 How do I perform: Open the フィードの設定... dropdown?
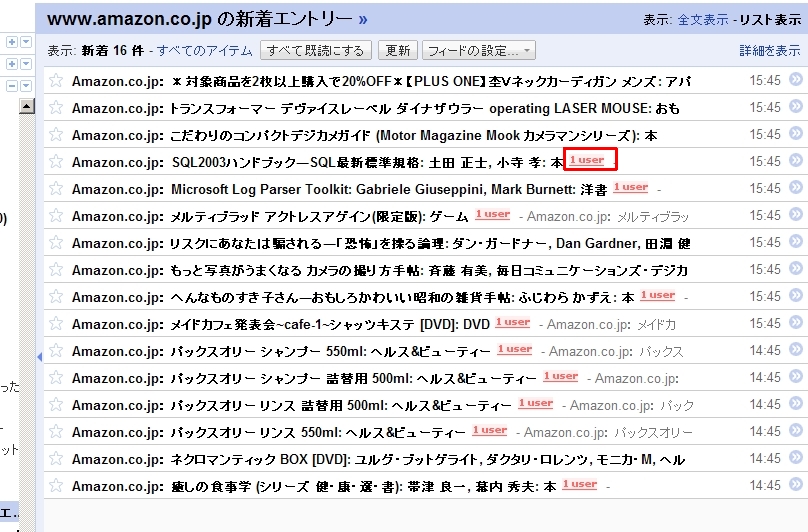tap(479, 51)
